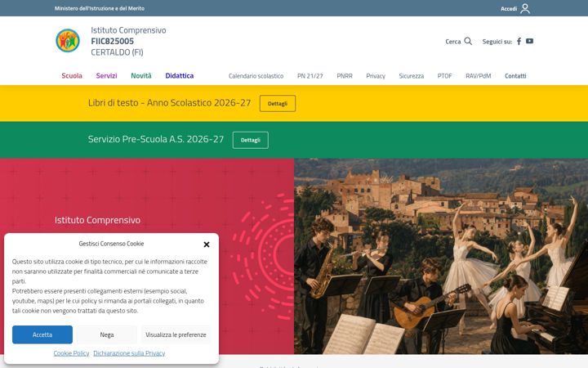Click the Seguici su label
Viewport: 588px width, 368px height.
click(497, 42)
